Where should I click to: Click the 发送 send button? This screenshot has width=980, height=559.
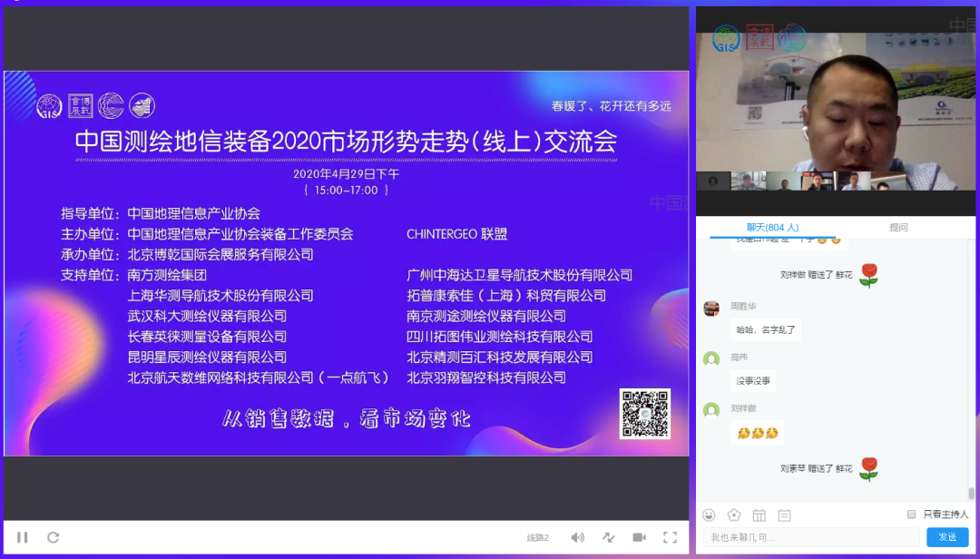946,537
